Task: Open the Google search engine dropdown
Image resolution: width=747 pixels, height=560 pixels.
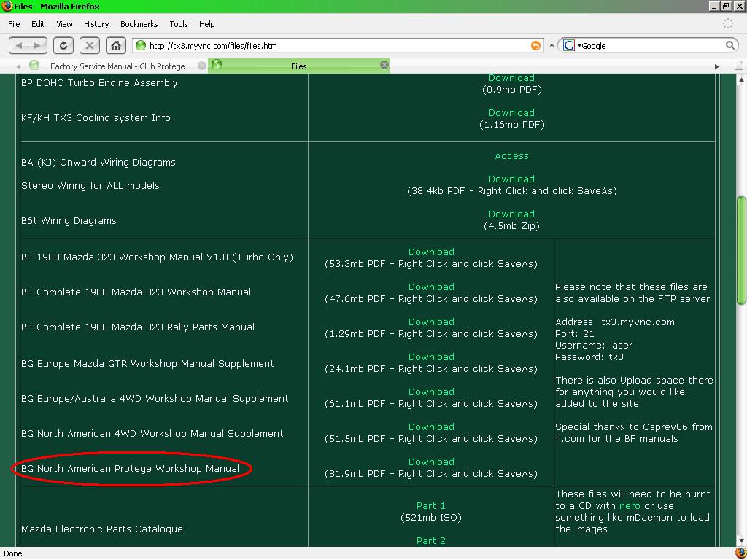Action: (x=571, y=45)
